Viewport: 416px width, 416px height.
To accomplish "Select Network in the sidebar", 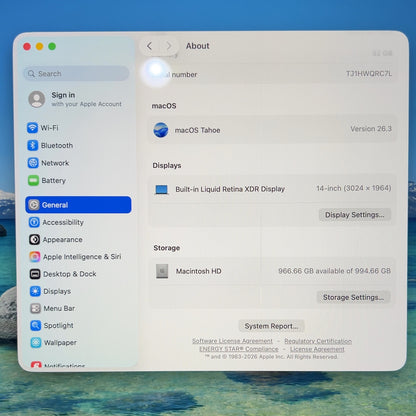I will click(x=55, y=163).
